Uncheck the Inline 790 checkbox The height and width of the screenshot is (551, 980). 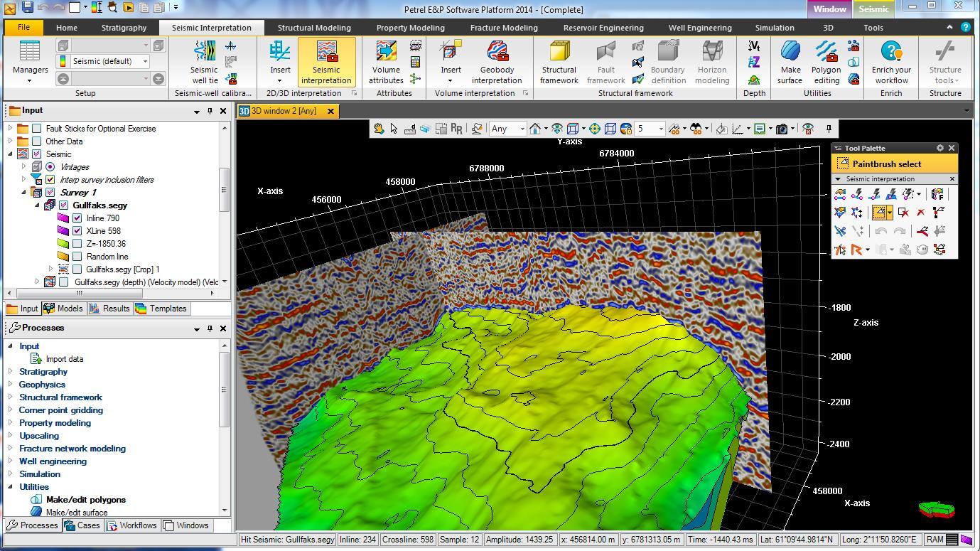click(x=77, y=218)
